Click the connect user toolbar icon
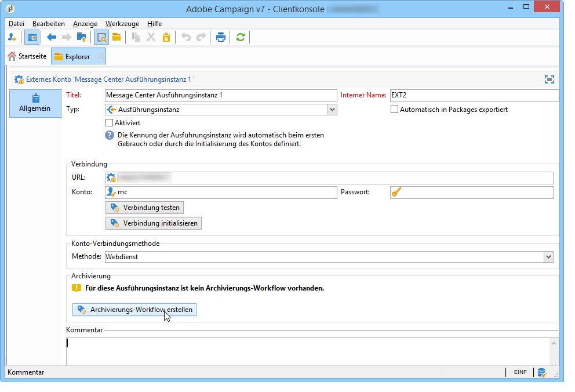Screen dimensions: 575x392 (x=12, y=37)
